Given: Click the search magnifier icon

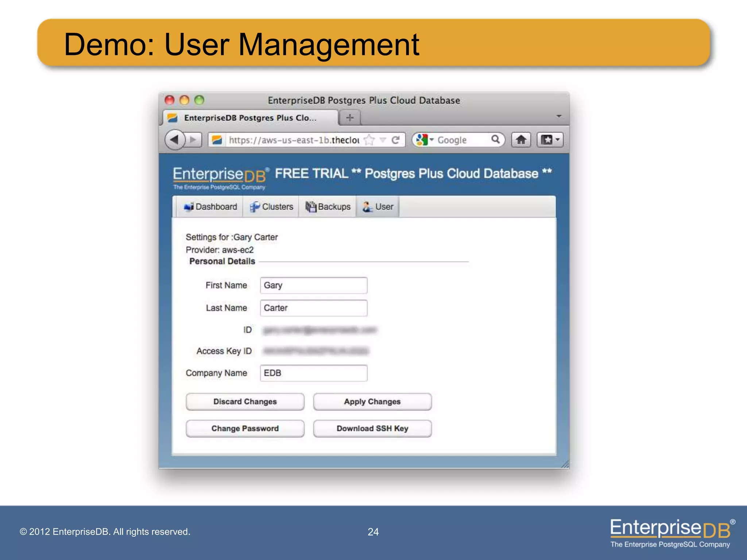Looking at the screenshot, I should pos(495,139).
